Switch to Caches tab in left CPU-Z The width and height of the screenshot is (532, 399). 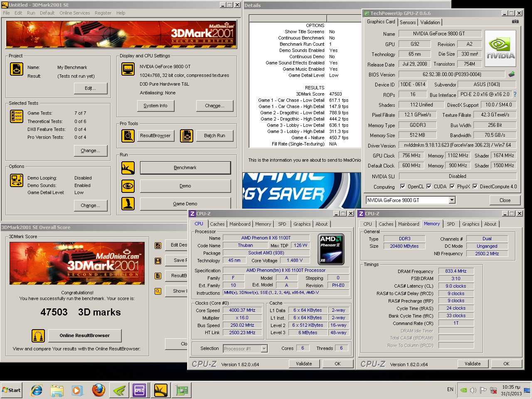pyautogui.click(x=217, y=224)
